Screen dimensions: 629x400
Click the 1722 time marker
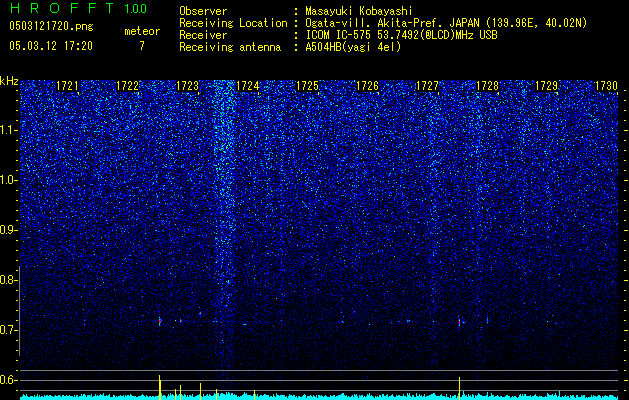coord(127,86)
